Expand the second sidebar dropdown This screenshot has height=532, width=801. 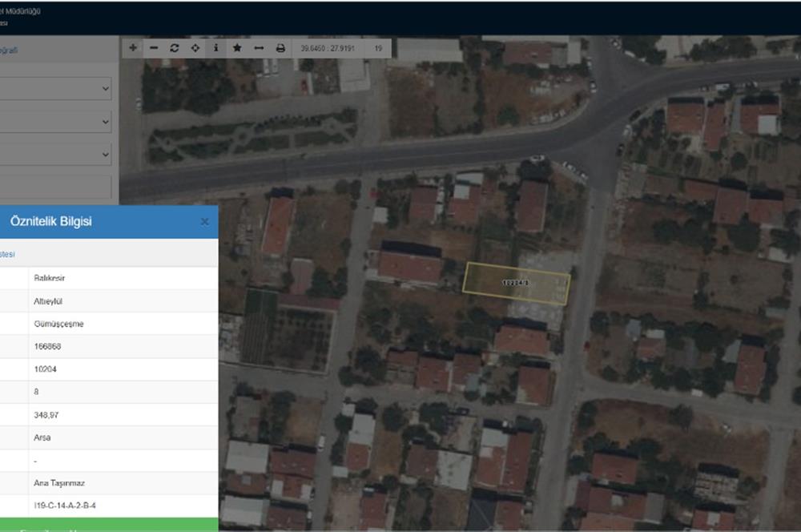pyautogui.click(x=56, y=121)
